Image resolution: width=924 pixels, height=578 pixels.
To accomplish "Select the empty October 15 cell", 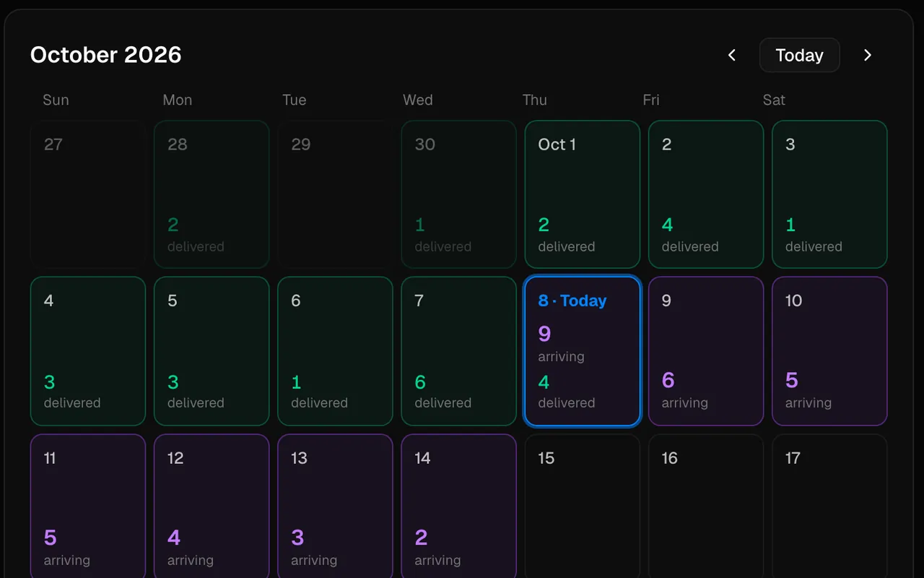I will pyautogui.click(x=583, y=506).
